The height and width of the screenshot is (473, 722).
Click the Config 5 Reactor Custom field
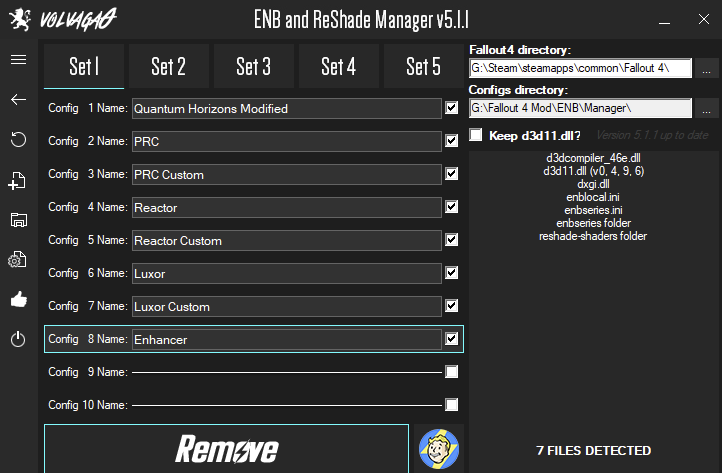point(286,240)
